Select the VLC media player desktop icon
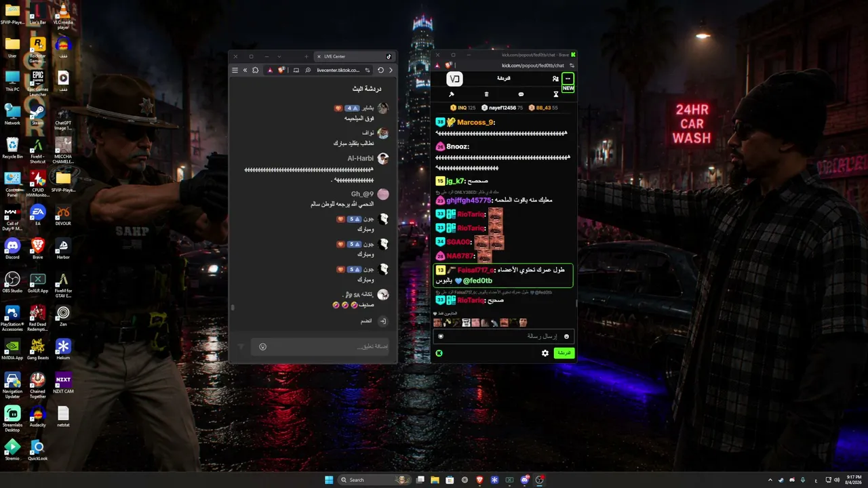The height and width of the screenshot is (488, 868). click(63, 16)
